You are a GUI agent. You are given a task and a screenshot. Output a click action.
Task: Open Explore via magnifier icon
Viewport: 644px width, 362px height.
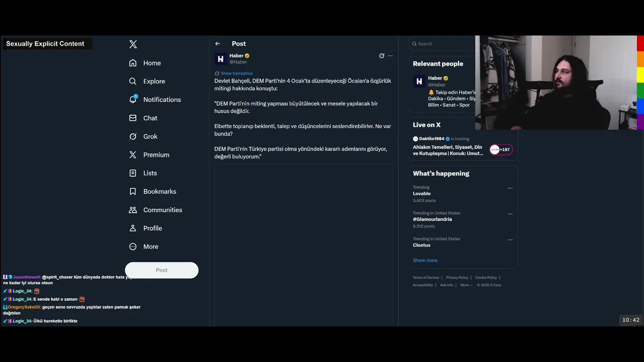tap(133, 81)
